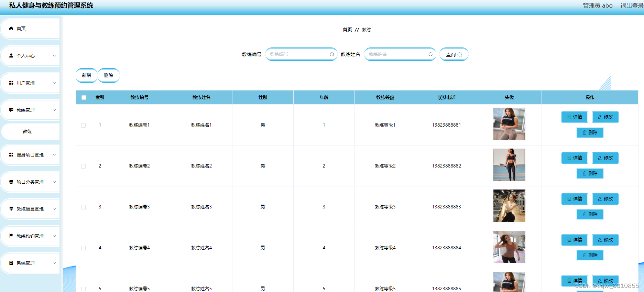Open the 教练预约管理 menu label
The image size is (644, 292).
click(30, 236)
